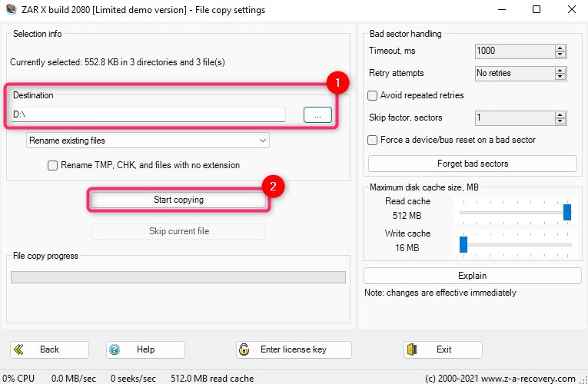588x384 pixels.
Task: Increase Timeout value with up arrow
Action: click(560, 48)
